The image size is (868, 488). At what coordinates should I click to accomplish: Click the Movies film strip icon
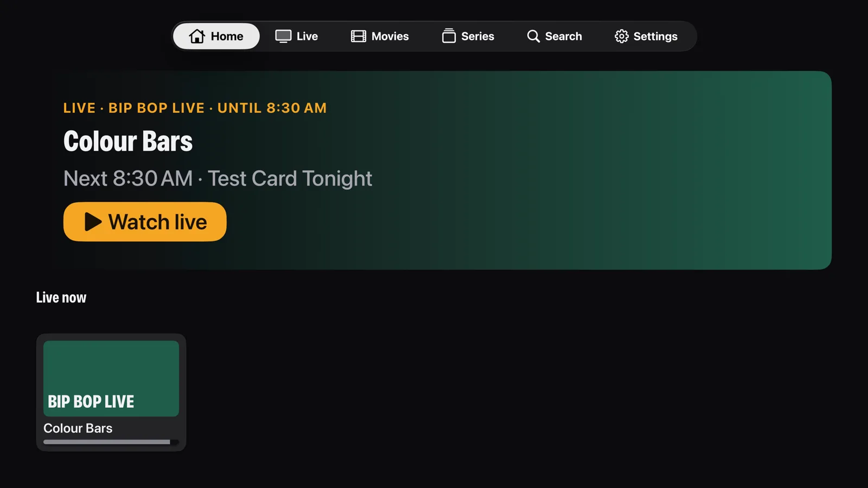click(358, 36)
